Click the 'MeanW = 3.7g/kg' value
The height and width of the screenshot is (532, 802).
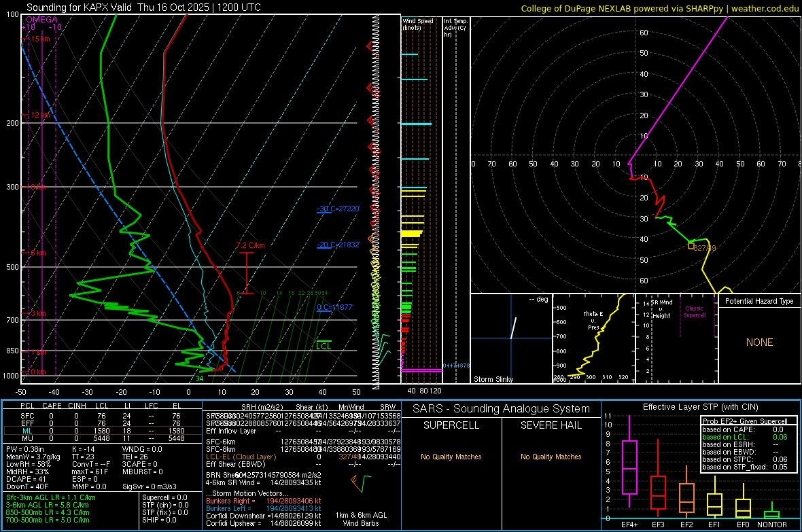click(33, 457)
